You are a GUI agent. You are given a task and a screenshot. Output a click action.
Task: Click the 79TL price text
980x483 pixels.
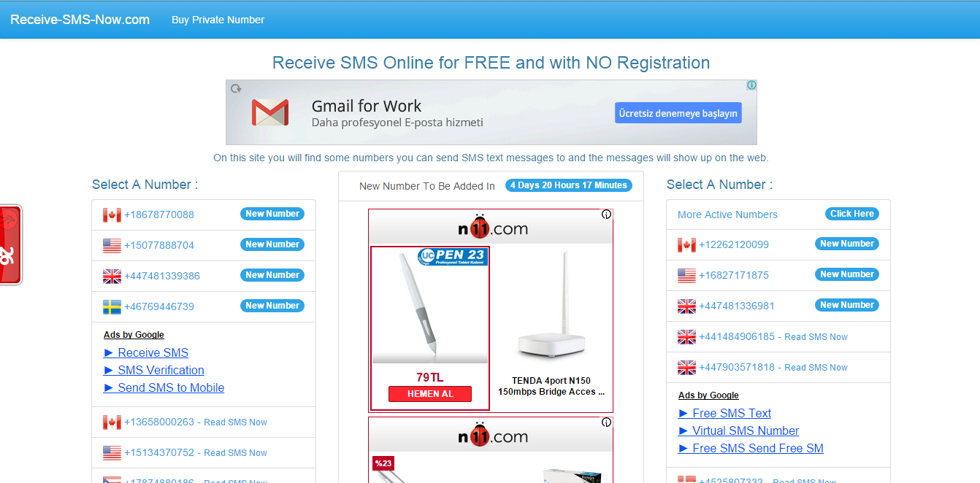[x=430, y=377]
